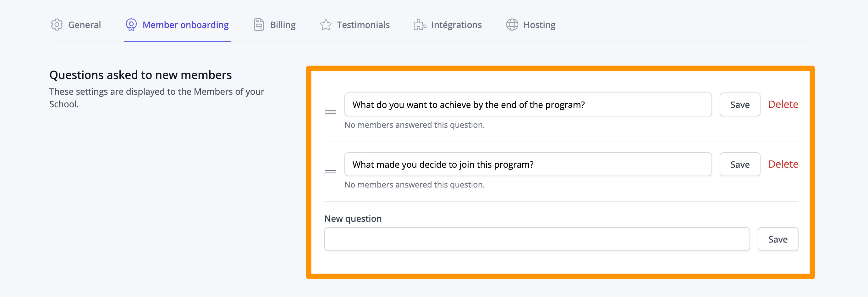
Task: Save the new question
Action: click(x=778, y=239)
